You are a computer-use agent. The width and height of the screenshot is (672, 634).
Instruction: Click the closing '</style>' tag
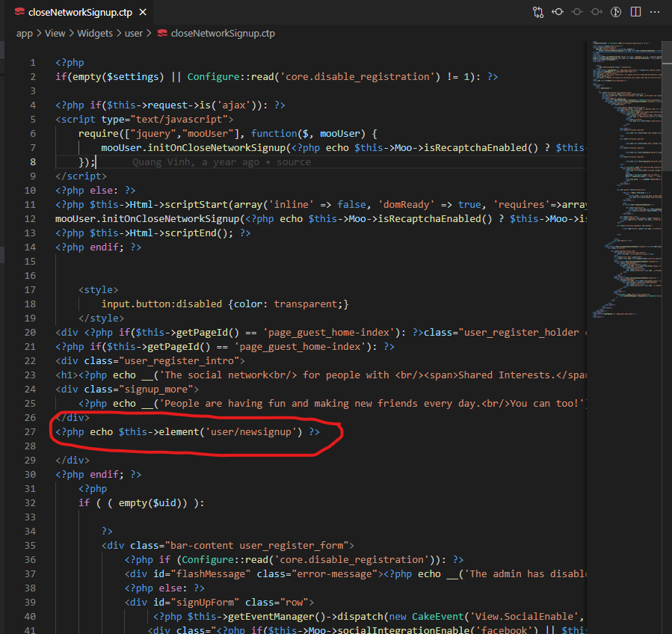click(101, 318)
